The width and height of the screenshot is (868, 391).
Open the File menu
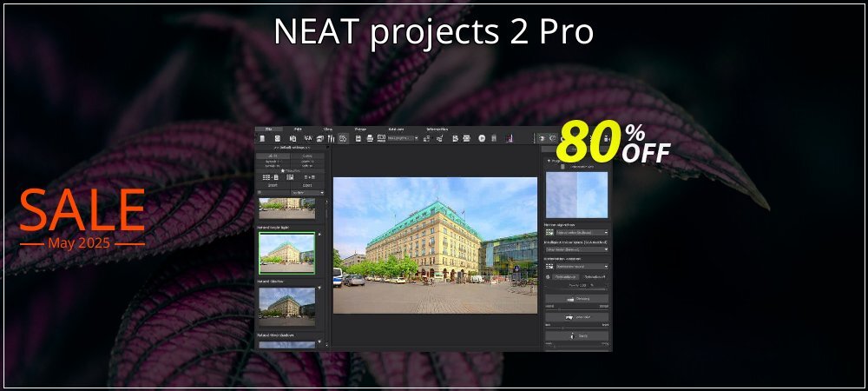268,129
